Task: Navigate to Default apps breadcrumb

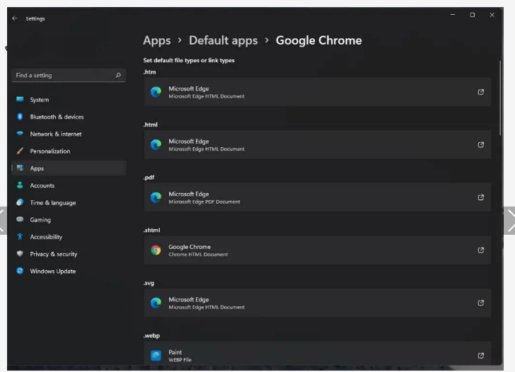Action: pyautogui.click(x=223, y=41)
